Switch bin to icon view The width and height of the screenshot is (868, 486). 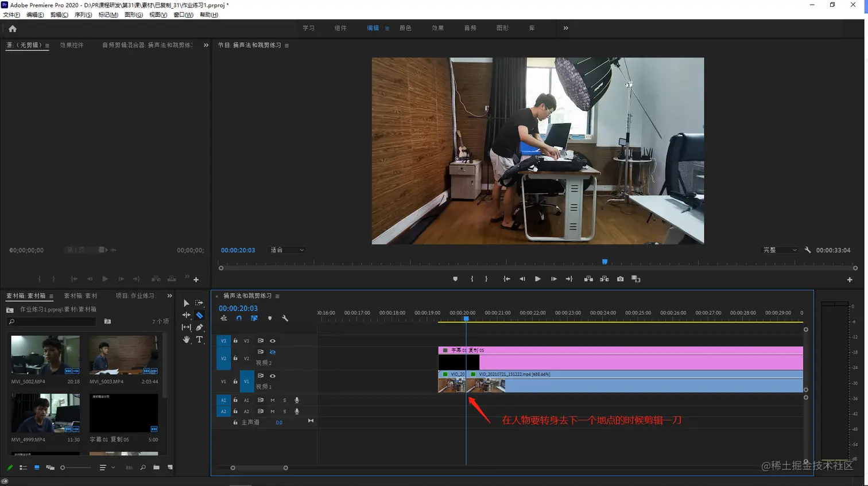click(37, 468)
